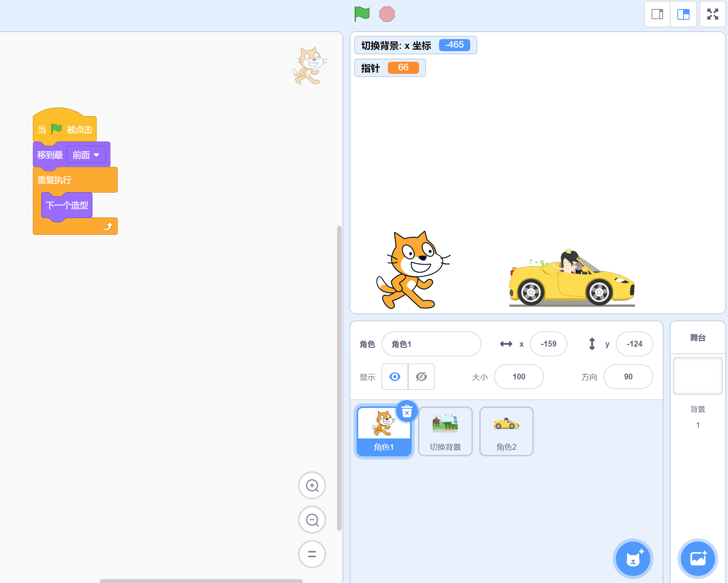Viewport: 728px width, 583px height.
Task: Open the 前面 layer dropdown
Action: coord(86,155)
